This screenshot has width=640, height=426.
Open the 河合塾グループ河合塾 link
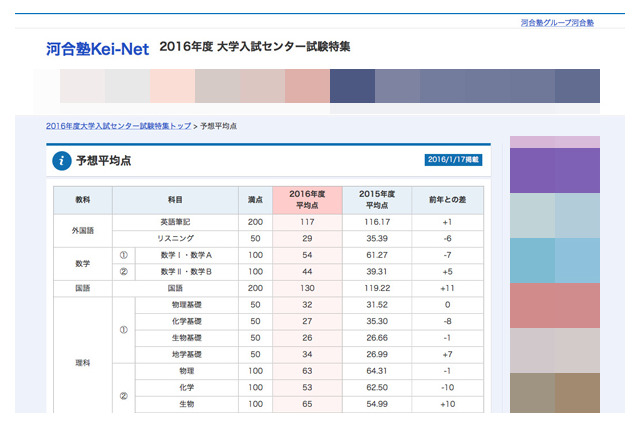point(557,23)
